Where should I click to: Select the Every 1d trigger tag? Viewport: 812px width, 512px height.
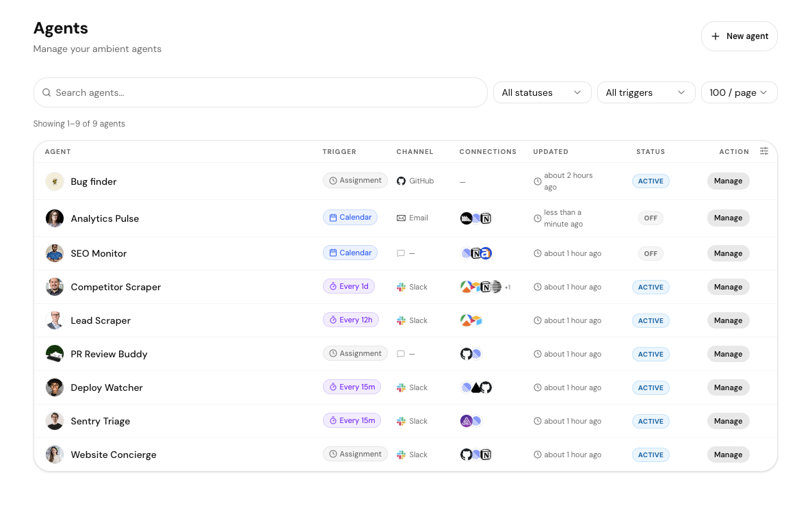pos(349,287)
